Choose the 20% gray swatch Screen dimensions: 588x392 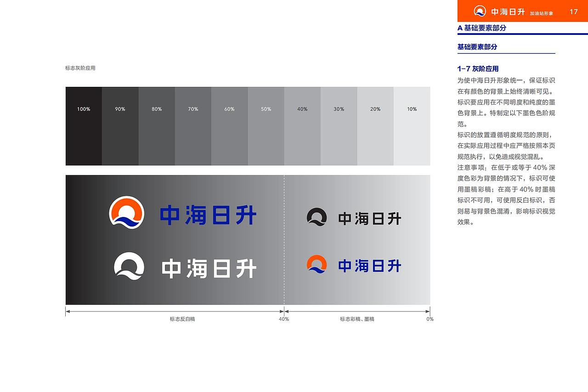(x=375, y=126)
